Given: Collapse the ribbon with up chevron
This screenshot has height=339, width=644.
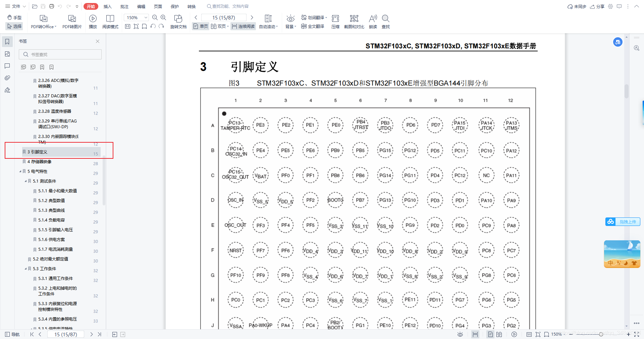Looking at the screenshot, I should (x=637, y=6).
